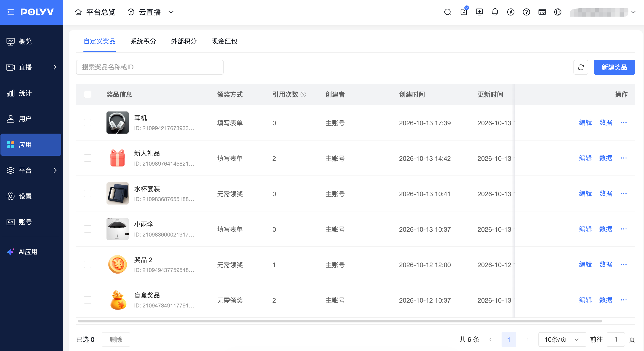Click the help icon beside 引用次数
644x351 pixels.
[x=303, y=94]
